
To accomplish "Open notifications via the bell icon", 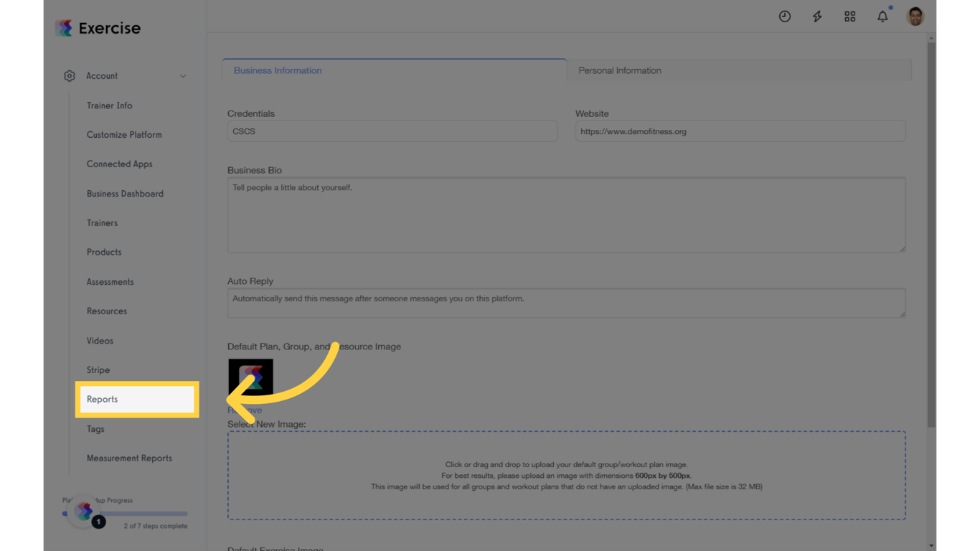I will [882, 16].
